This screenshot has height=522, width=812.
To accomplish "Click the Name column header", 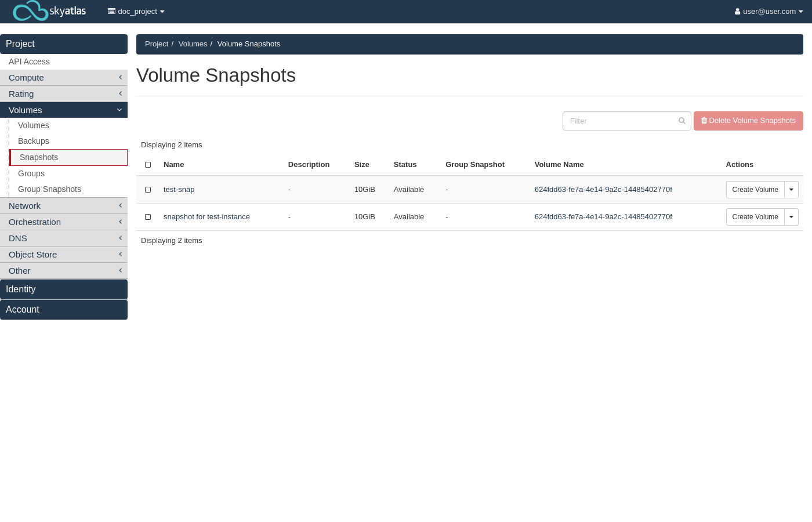I will coord(174,165).
